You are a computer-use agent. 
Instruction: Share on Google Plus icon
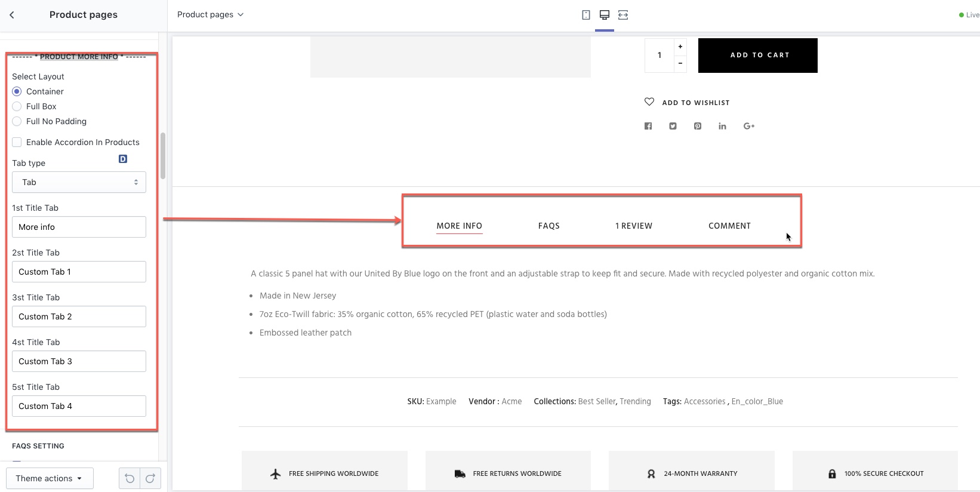749,126
